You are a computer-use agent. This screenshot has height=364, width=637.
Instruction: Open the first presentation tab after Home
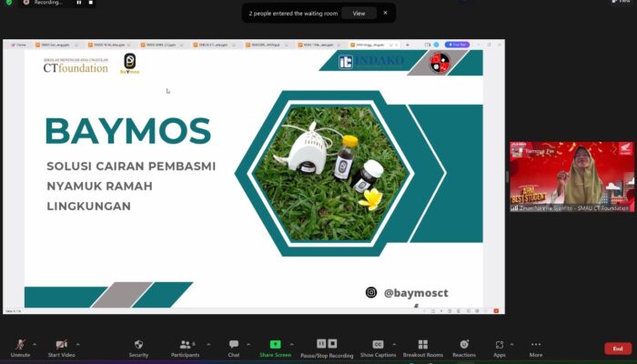click(x=56, y=45)
